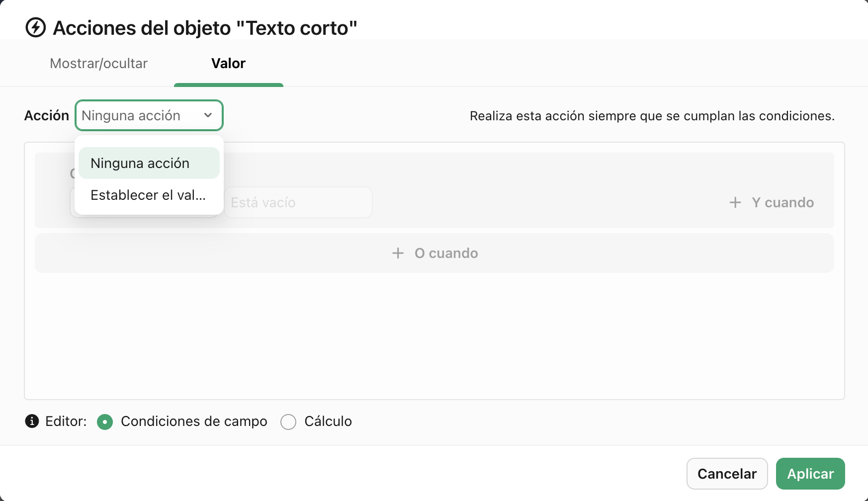Select the Cálculo radio button

click(x=288, y=422)
